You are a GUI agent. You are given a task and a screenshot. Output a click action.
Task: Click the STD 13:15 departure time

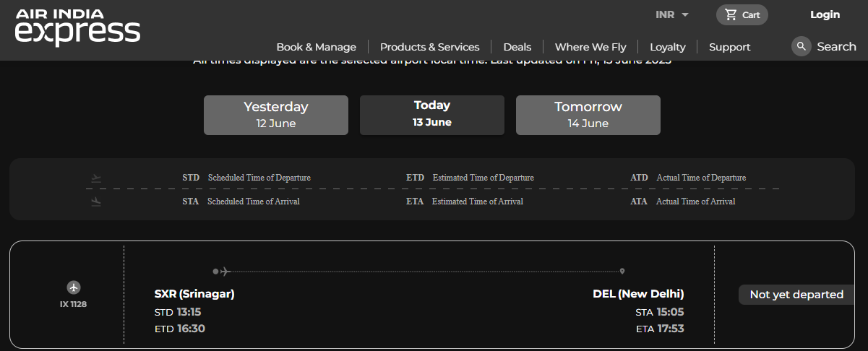pos(178,312)
